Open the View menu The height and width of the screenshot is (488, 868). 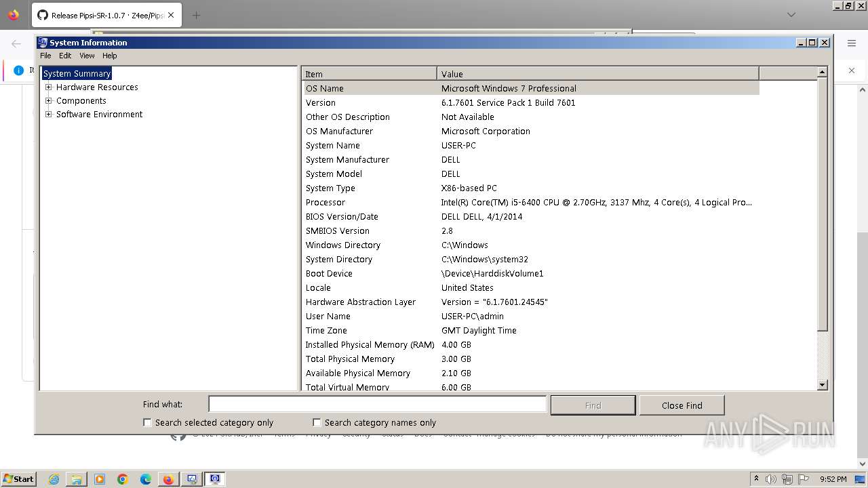[87, 56]
